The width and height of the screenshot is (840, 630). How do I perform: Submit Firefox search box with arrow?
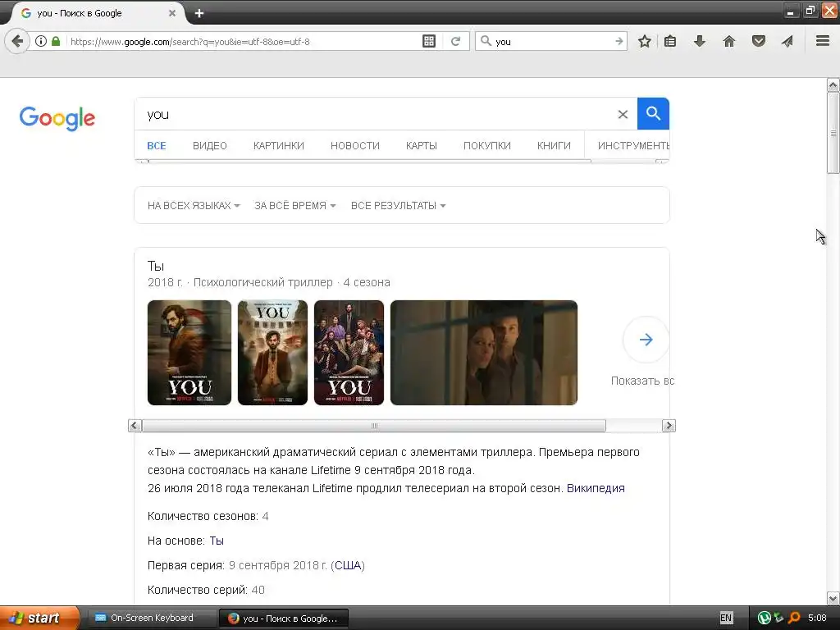pos(619,41)
